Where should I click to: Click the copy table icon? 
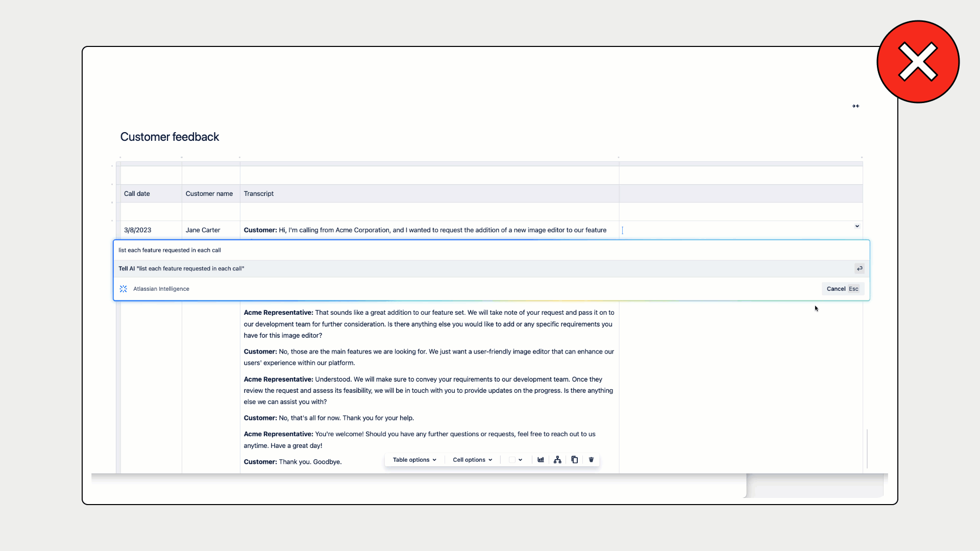pos(574,460)
